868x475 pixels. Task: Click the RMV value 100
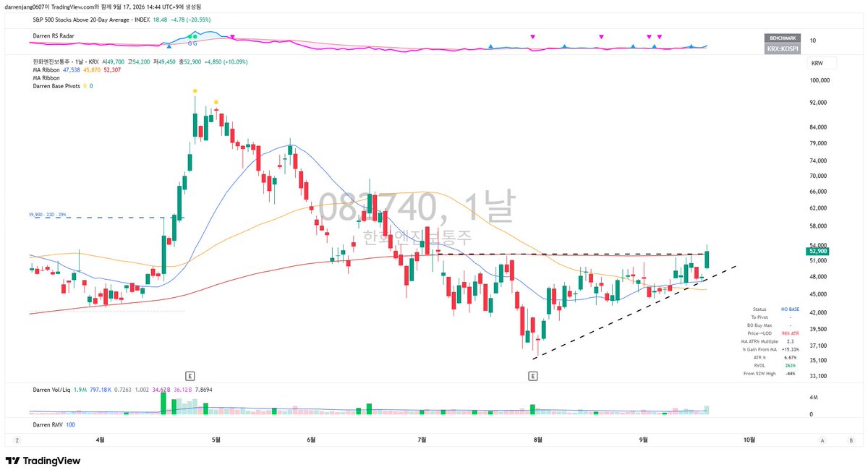pos(70,424)
